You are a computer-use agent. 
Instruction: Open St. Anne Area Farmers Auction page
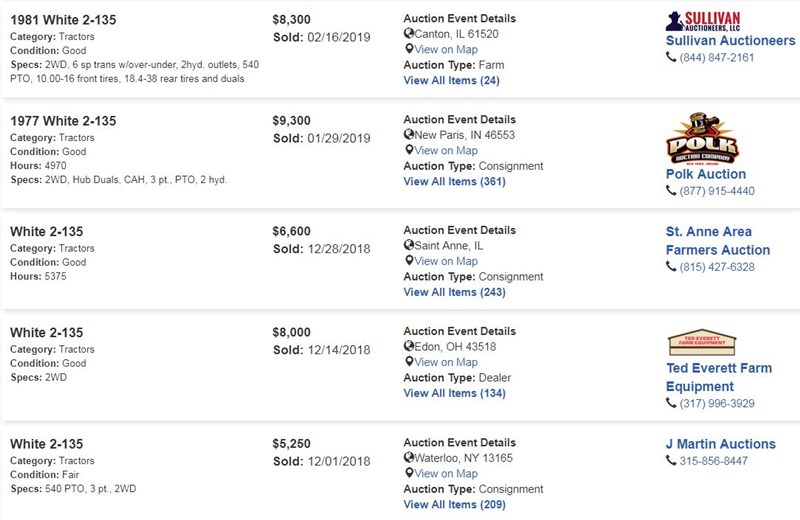pyautogui.click(x=718, y=241)
